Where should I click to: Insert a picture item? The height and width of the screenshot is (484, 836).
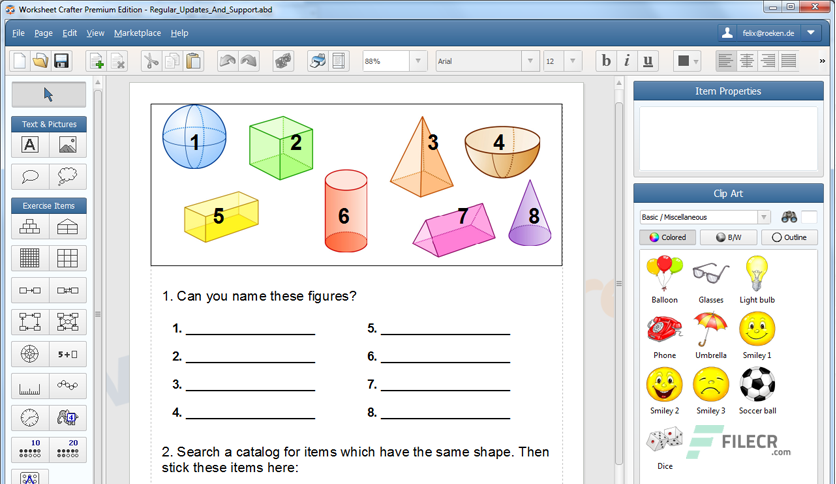68,144
